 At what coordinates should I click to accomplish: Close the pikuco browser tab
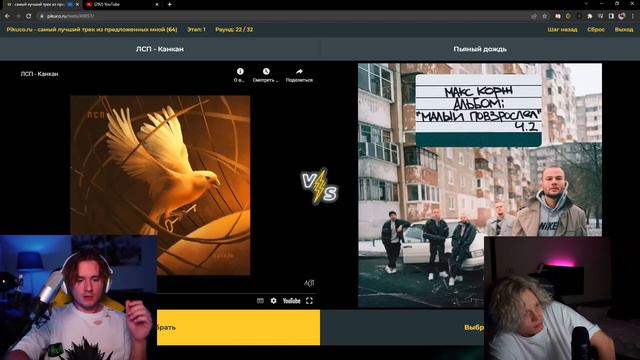point(77,4)
